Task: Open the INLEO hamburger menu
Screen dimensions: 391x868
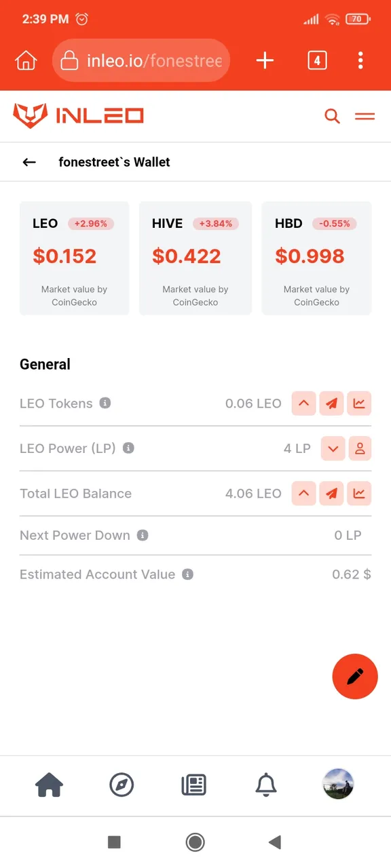Action: 365,117
